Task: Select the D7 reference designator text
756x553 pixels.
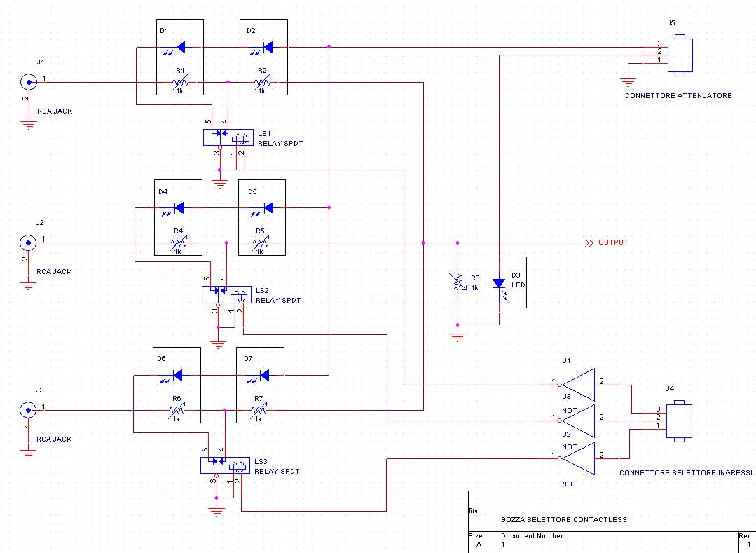Action: (248, 359)
